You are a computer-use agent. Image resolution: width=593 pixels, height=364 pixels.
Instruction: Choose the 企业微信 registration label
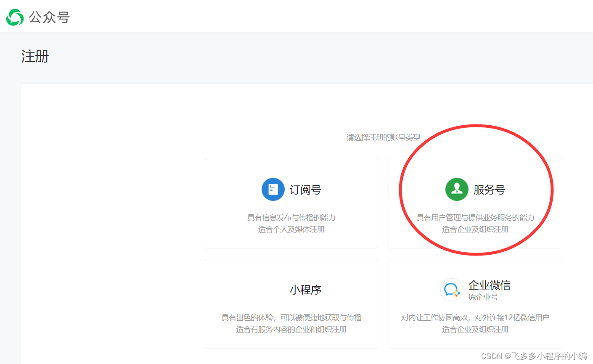[490, 285]
